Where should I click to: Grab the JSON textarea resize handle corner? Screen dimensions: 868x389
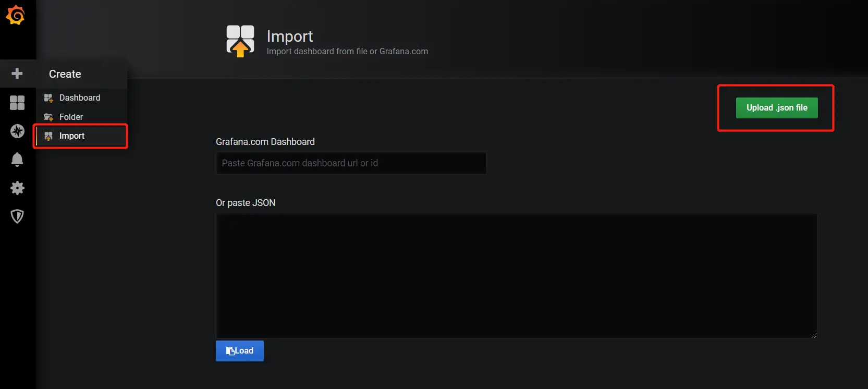[814, 335]
